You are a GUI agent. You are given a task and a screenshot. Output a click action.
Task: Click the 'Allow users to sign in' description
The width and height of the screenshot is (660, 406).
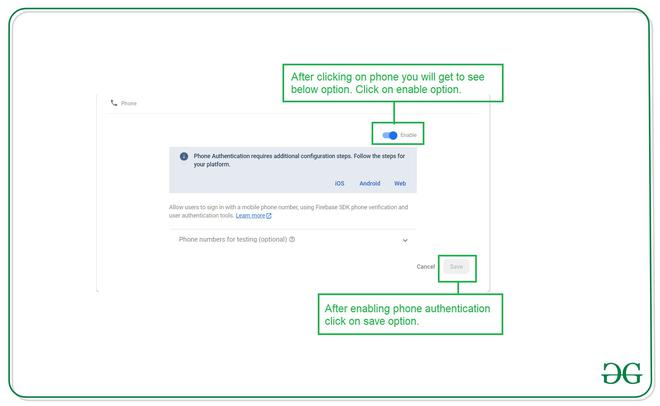pos(288,211)
